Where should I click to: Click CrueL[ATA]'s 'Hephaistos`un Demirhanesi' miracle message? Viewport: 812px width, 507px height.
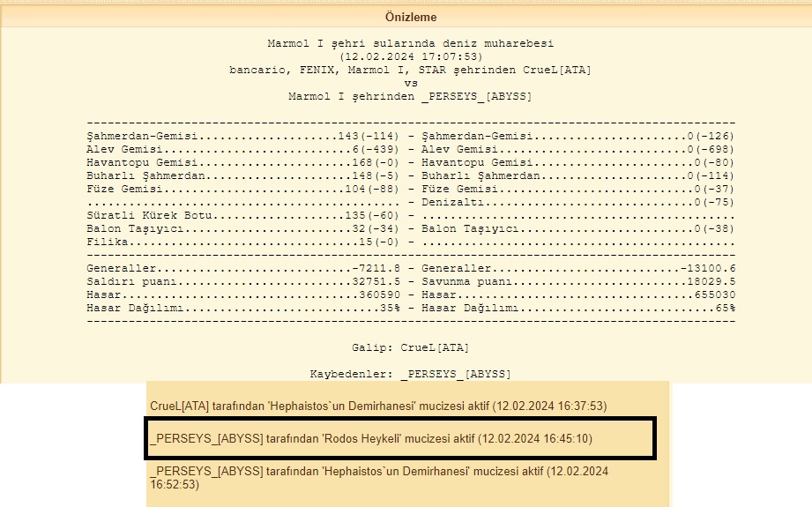click(x=378, y=406)
